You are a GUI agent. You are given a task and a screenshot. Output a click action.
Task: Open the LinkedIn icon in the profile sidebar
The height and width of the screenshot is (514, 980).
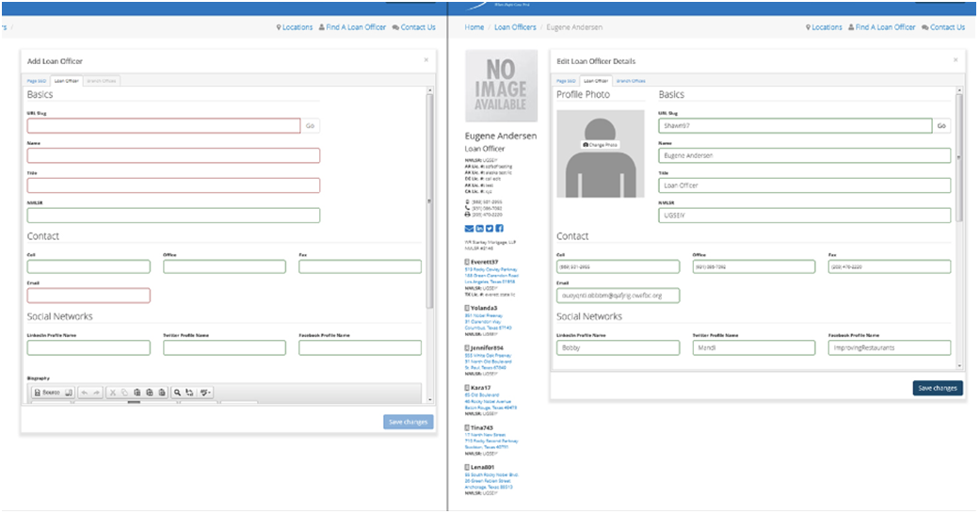(479, 229)
